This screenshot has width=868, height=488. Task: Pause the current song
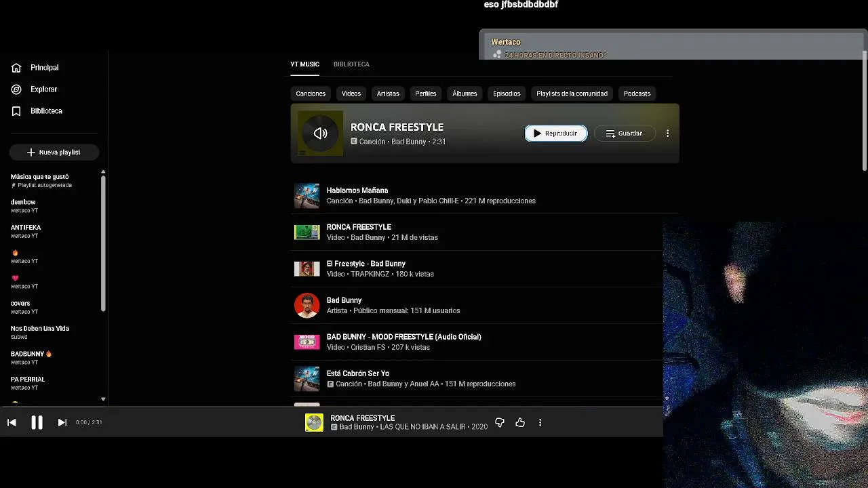click(x=37, y=422)
